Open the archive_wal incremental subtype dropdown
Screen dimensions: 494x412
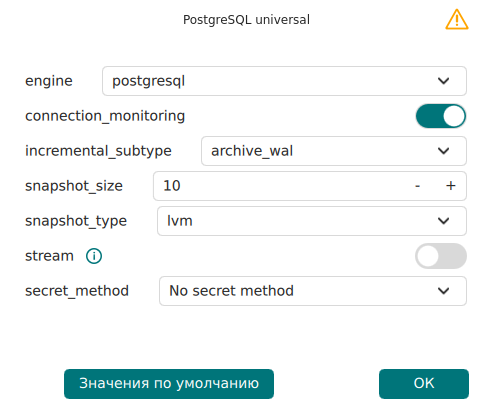pyautogui.click(x=334, y=151)
